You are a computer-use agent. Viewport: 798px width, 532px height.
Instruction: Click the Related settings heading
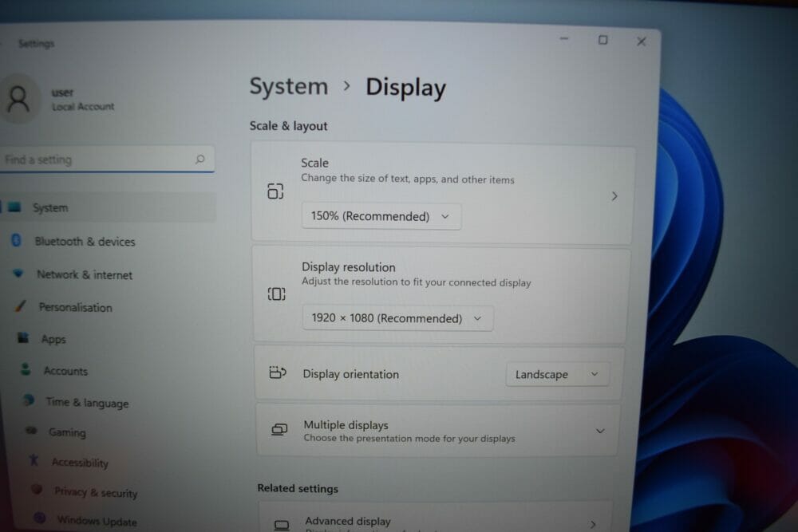point(298,488)
